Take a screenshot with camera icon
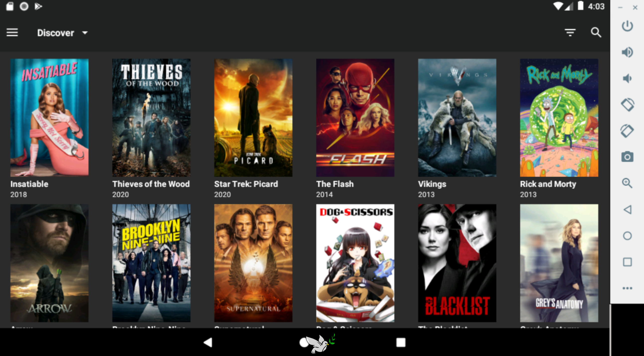 (627, 157)
